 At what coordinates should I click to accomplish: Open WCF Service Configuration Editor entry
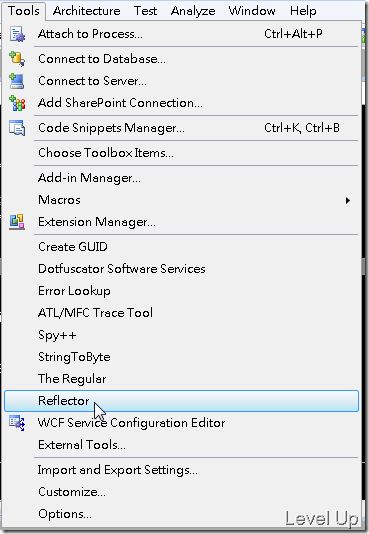181,423
